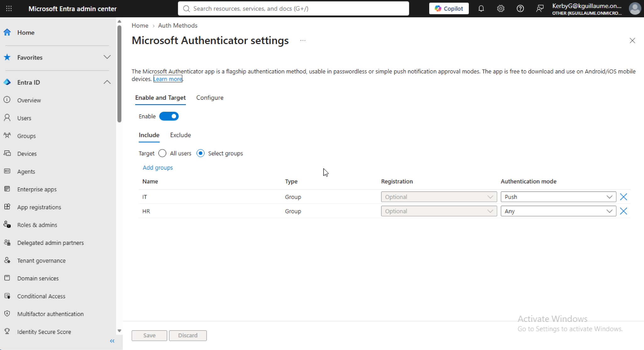Click the sidebar vertical scrollbar thumb
This screenshot has height=350, width=644.
click(x=119, y=74)
